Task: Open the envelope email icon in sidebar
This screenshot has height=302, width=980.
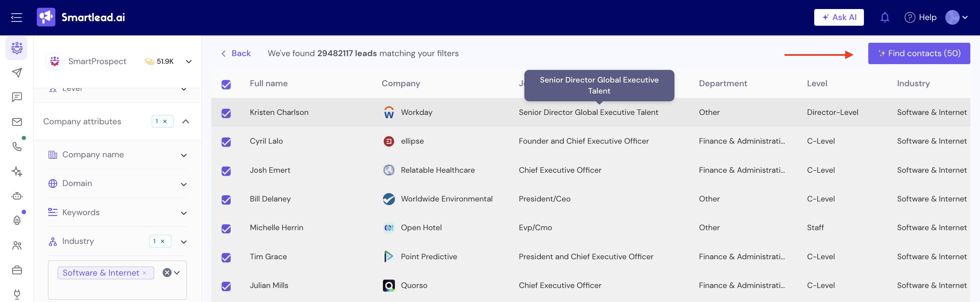Action: pos(17,122)
